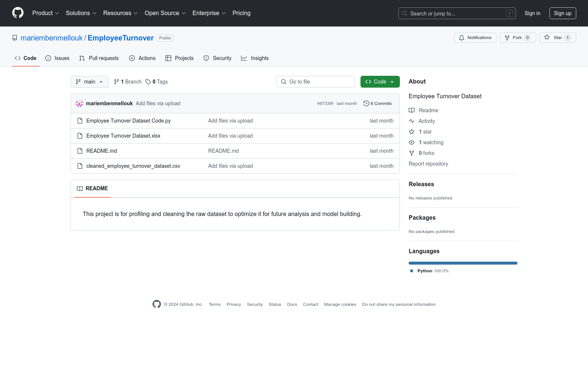The height and width of the screenshot is (368, 588).
Task: Click the Sign in link
Action: point(533,13)
